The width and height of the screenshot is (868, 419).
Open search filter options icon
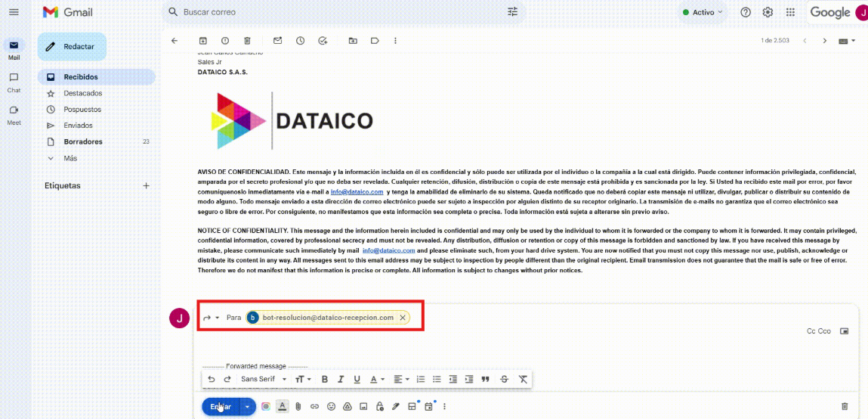click(513, 11)
